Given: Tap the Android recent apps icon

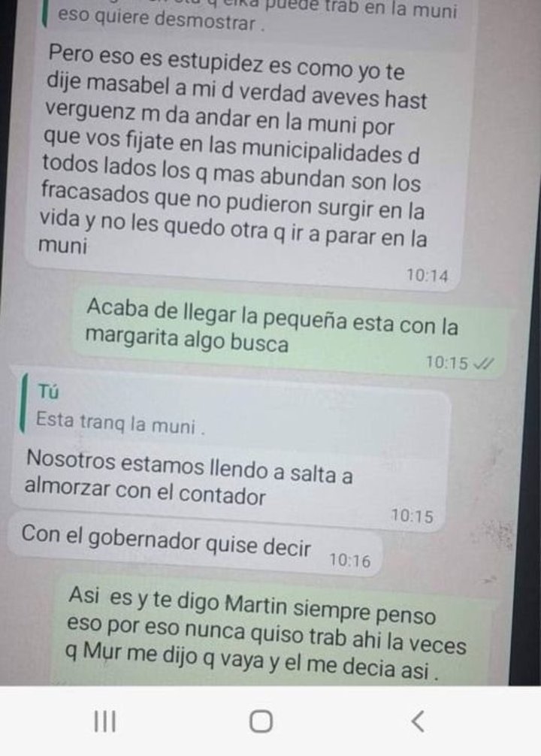Looking at the screenshot, I should pos(104,721).
